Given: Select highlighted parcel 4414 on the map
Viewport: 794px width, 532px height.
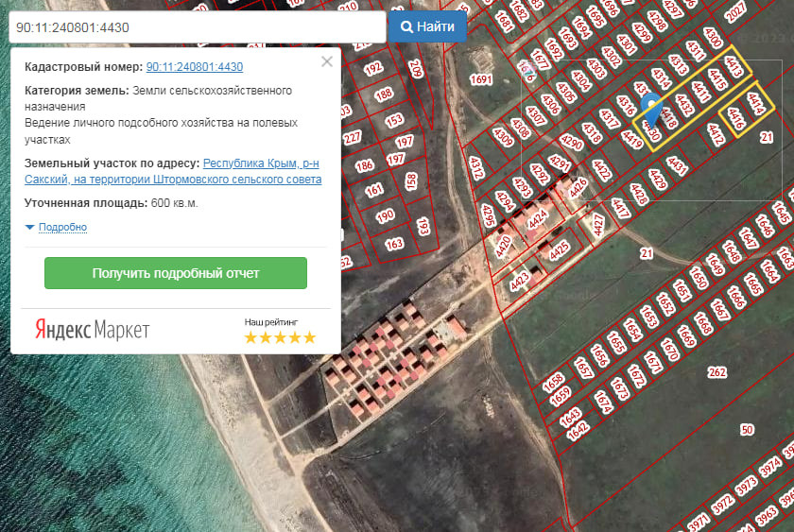Looking at the screenshot, I should (x=755, y=104).
